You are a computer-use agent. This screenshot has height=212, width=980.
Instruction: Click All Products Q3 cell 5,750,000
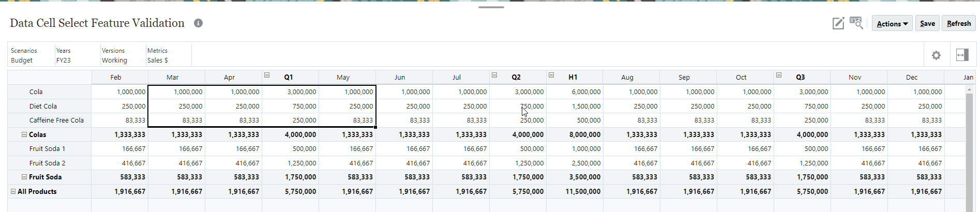pos(802,191)
